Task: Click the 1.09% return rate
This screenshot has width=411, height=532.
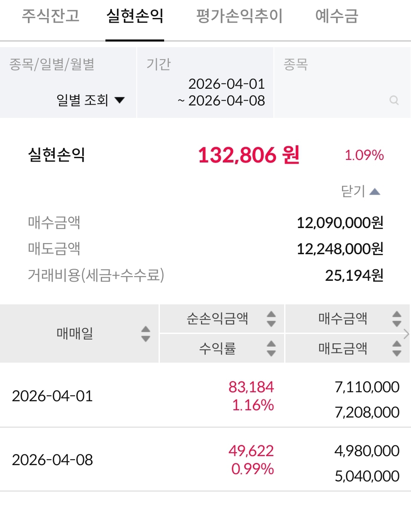Action: coord(364,155)
